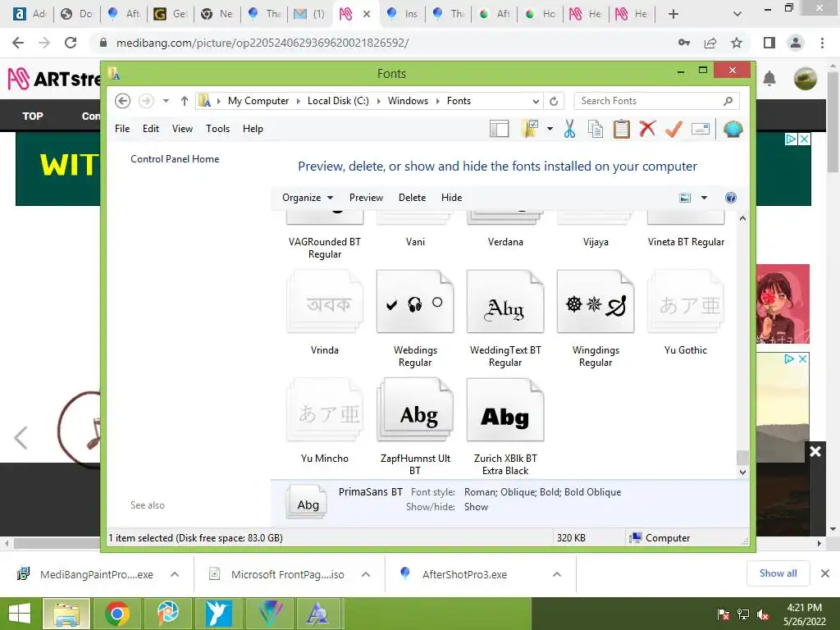
Task: Click the folder options toolbar icon
Action: [x=529, y=129]
